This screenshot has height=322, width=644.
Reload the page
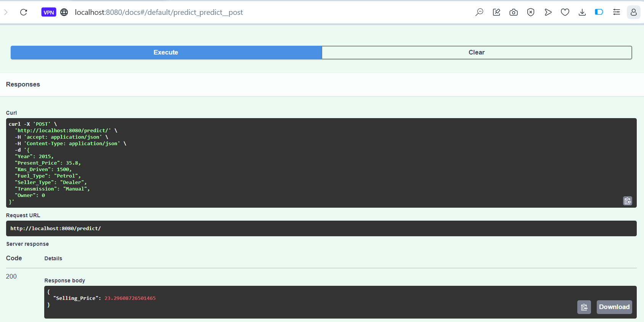[x=24, y=12]
